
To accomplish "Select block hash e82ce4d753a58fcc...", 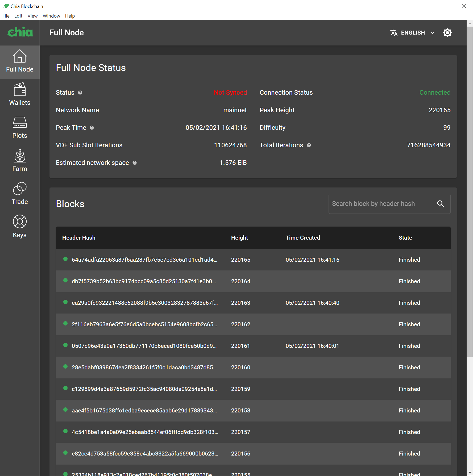I will pos(145,454).
